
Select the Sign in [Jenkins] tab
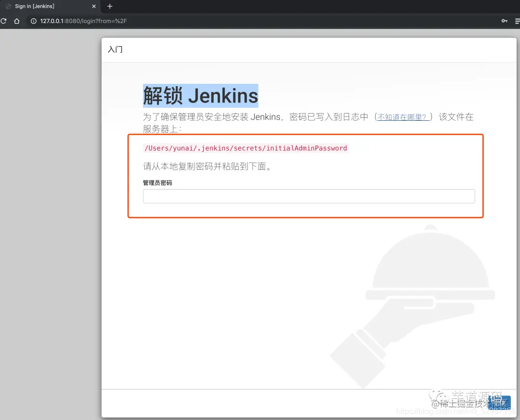(x=50, y=6)
